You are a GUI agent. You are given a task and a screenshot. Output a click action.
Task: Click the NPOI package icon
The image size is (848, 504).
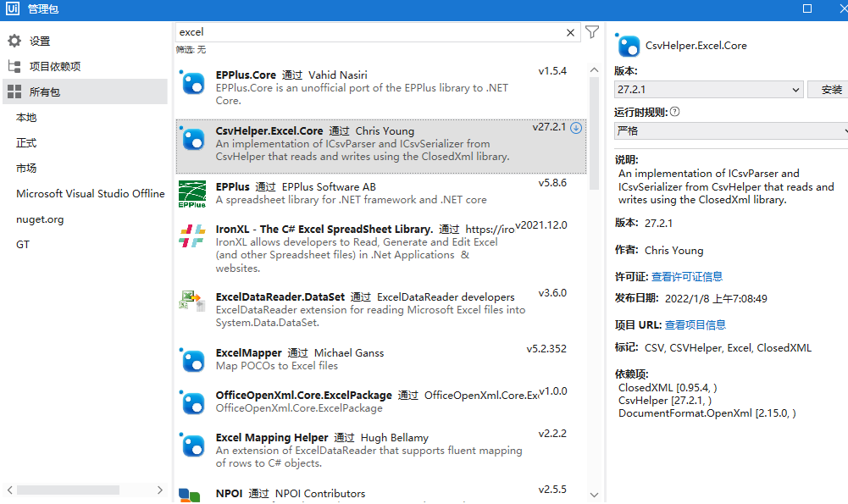click(x=189, y=495)
